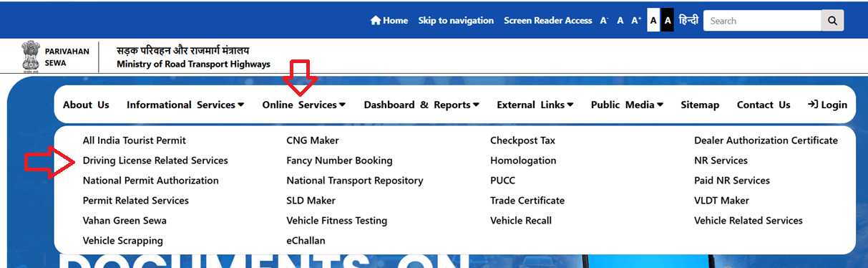Viewport: 868px width, 268px height.
Task: Click the search magnifier icon button
Action: tap(832, 21)
